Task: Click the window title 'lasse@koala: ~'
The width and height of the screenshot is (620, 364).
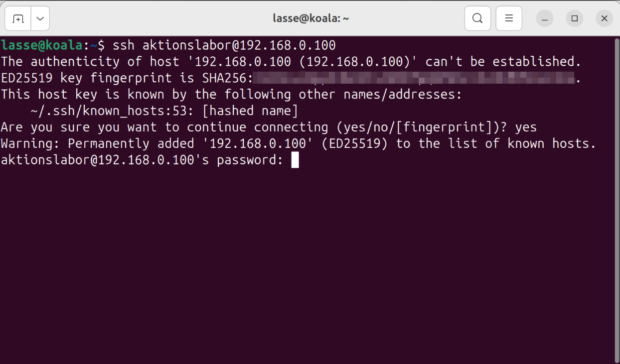Action: [x=310, y=19]
